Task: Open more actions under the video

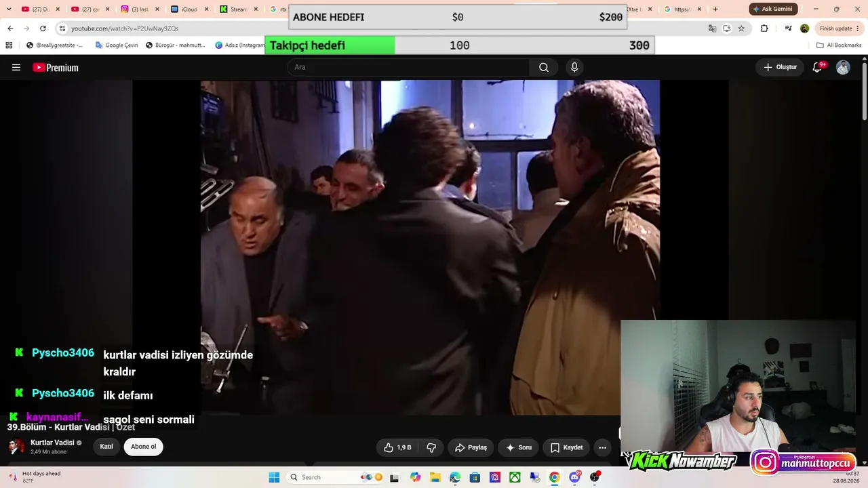Action: (x=602, y=447)
